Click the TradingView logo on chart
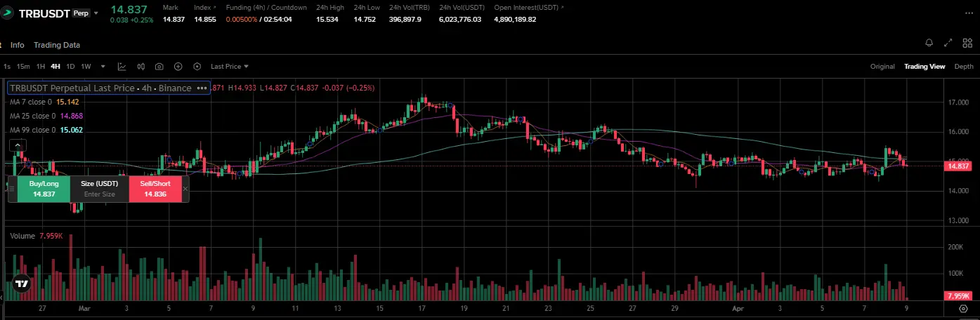The width and height of the screenshot is (980, 320). 22,284
